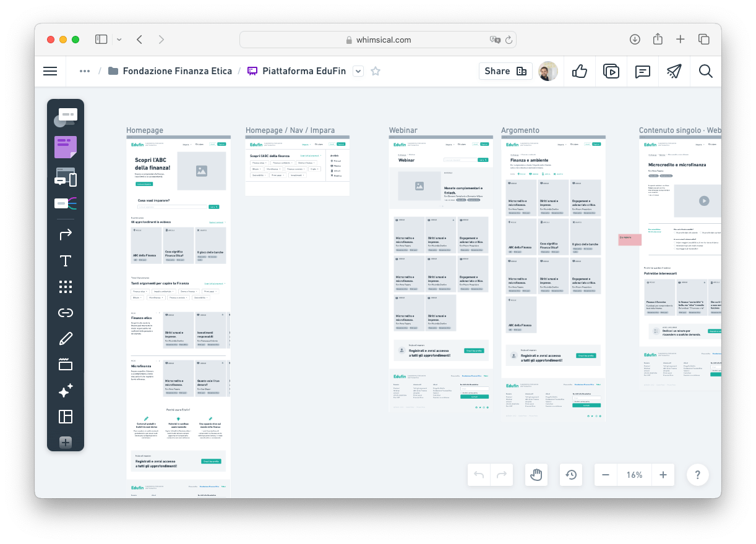Open Fondazione Finanza Etica folder

[x=170, y=71]
